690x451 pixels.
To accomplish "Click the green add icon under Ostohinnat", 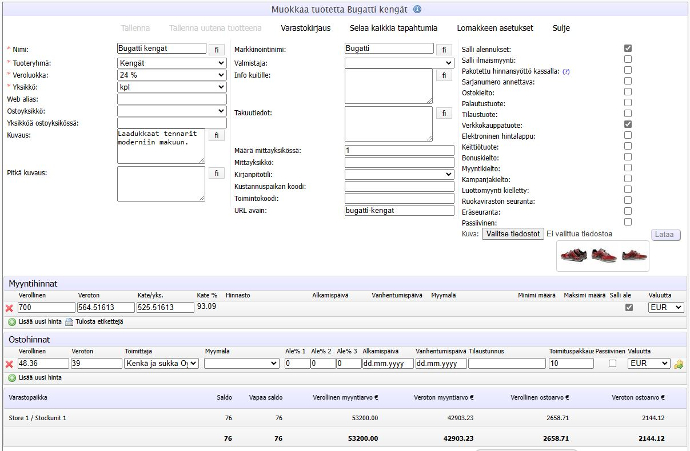I will [12, 378].
